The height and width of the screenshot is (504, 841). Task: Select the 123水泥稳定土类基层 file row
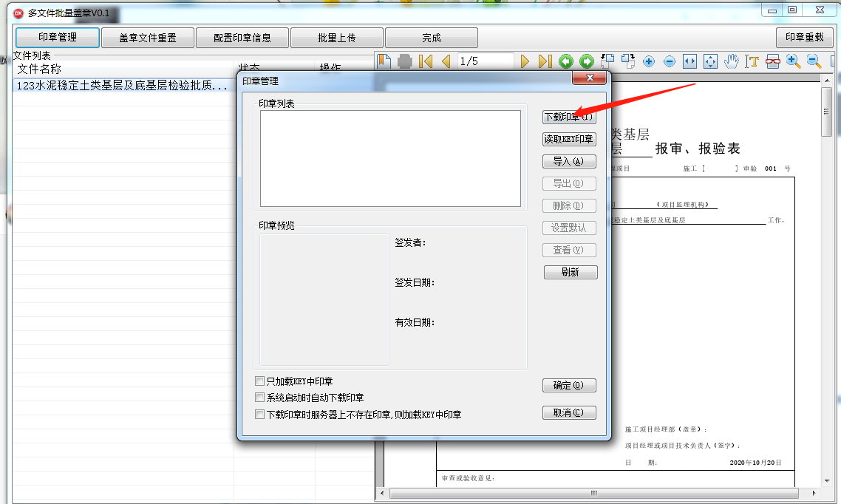click(122, 86)
